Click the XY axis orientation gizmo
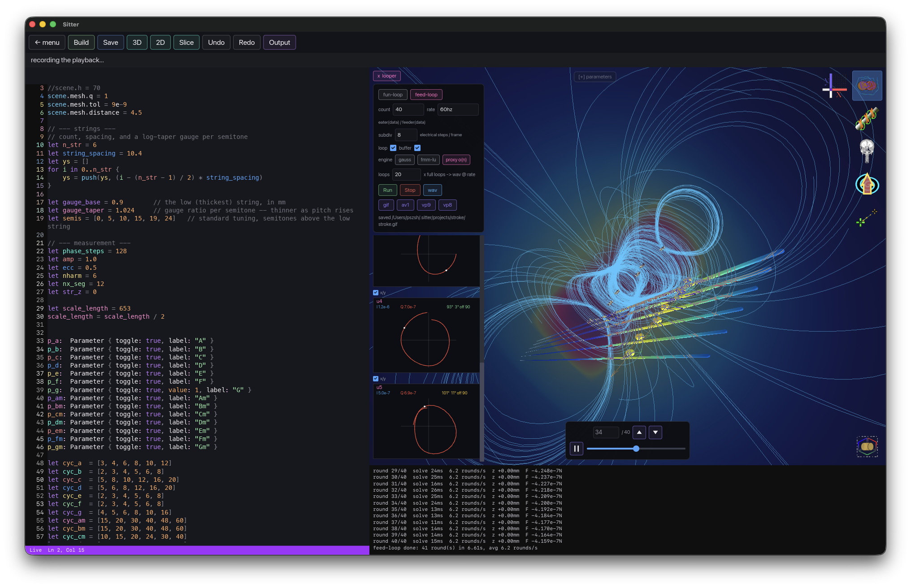Screen dimensions: 911x588 click(834, 86)
